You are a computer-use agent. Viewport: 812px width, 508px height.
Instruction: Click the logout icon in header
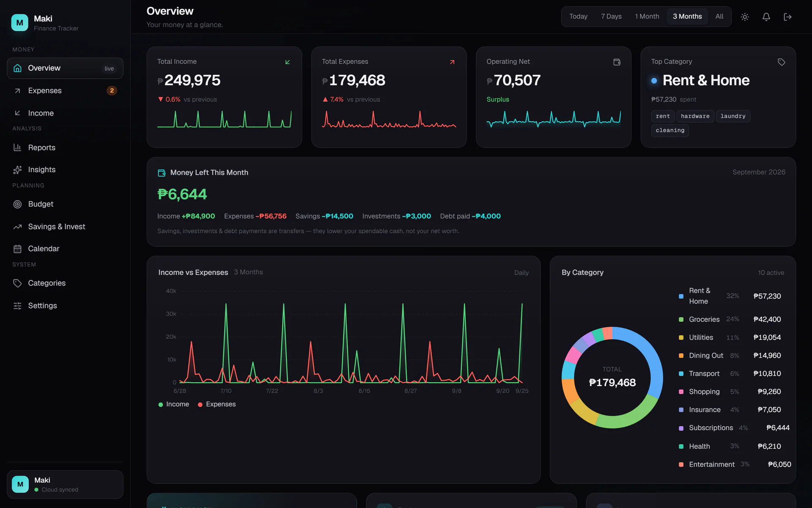[787, 17]
